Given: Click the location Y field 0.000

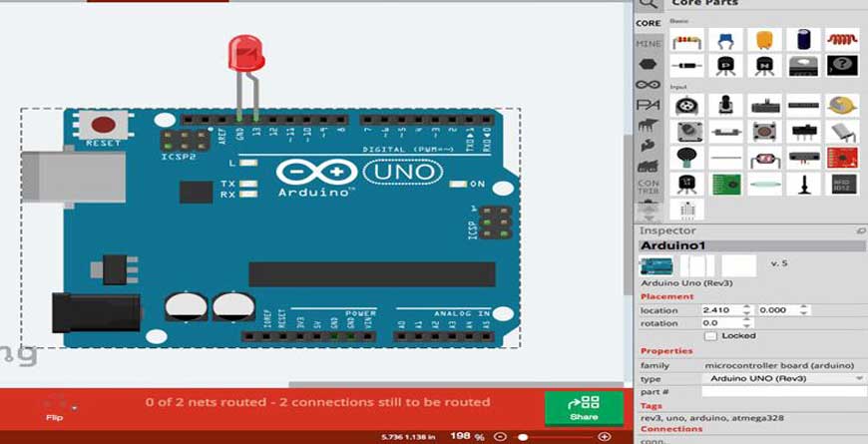Looking at the screenshot, I should (x=779, y=310).
